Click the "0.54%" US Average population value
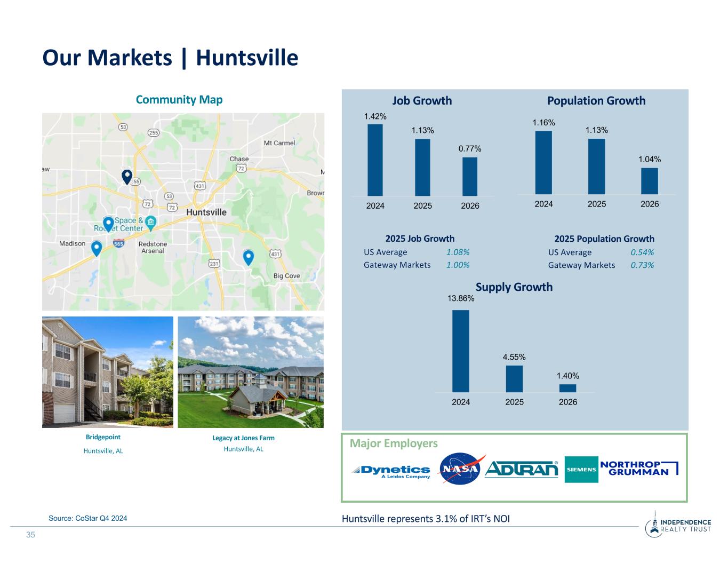This screenshot has height=563, width=728. coord(643,252)
